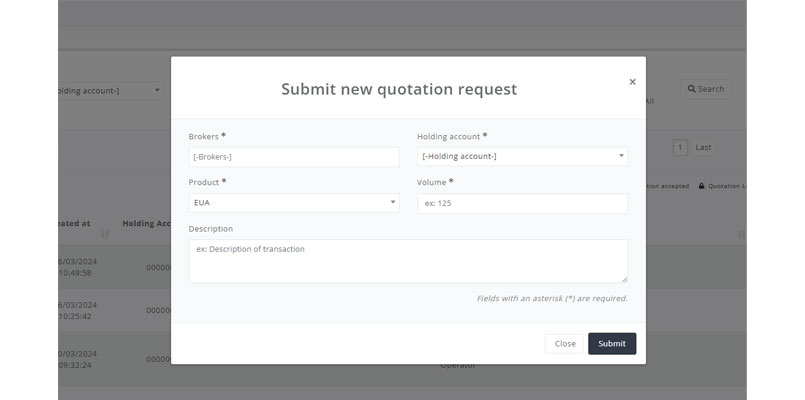
Task: Click the Brokers input field
Action: click(294, 157)
